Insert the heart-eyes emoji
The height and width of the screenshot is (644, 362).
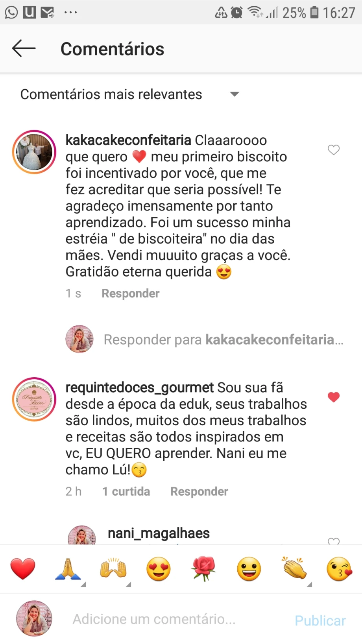159,569
